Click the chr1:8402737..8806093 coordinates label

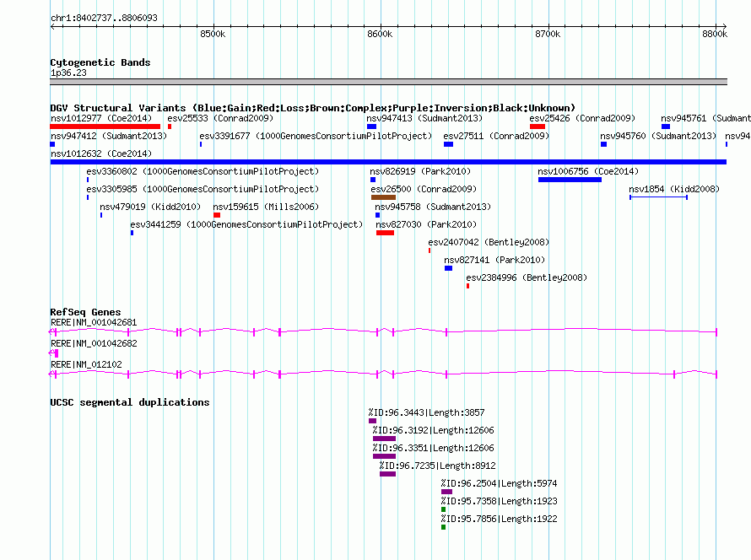pyautogui.click(x=104, y=19)
